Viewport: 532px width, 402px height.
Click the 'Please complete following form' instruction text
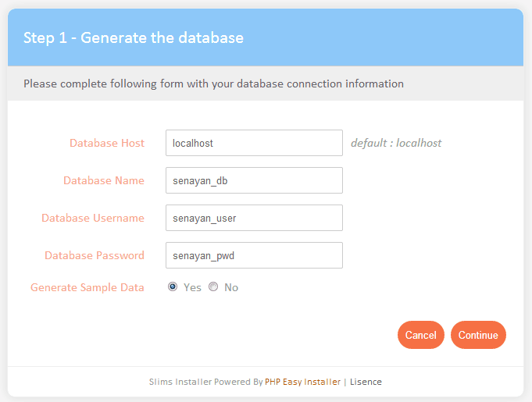coord(213,83)
